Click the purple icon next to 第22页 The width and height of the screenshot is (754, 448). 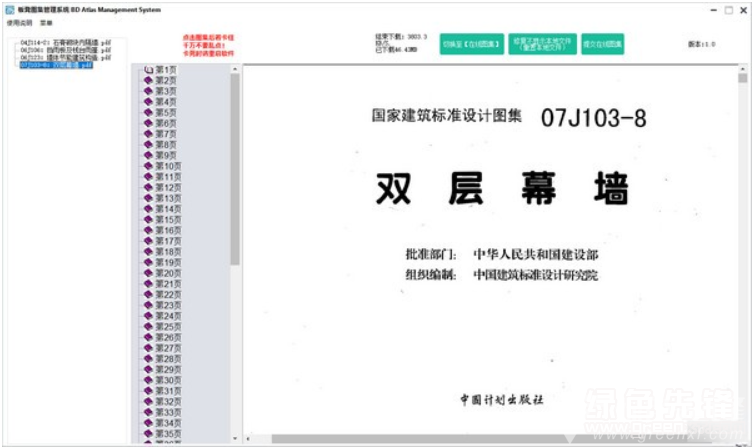coord(149,295)
